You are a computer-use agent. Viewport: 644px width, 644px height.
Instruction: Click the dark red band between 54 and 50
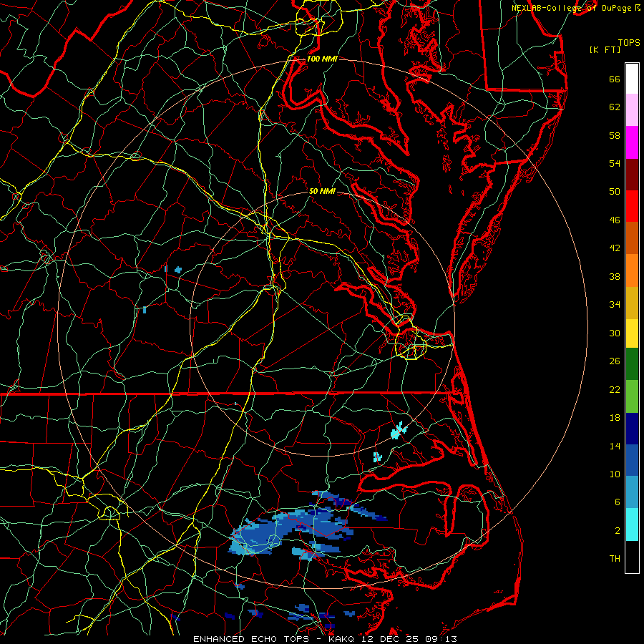632,174
